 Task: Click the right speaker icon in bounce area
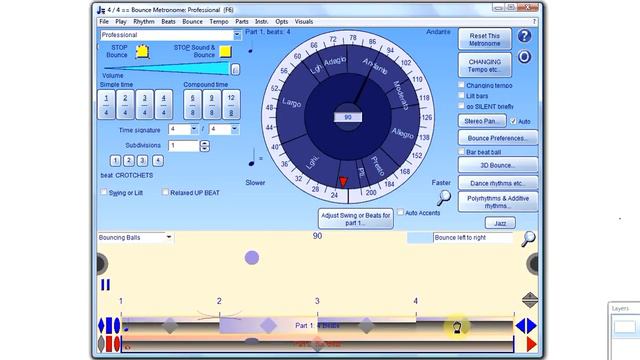tap(533, 264)
